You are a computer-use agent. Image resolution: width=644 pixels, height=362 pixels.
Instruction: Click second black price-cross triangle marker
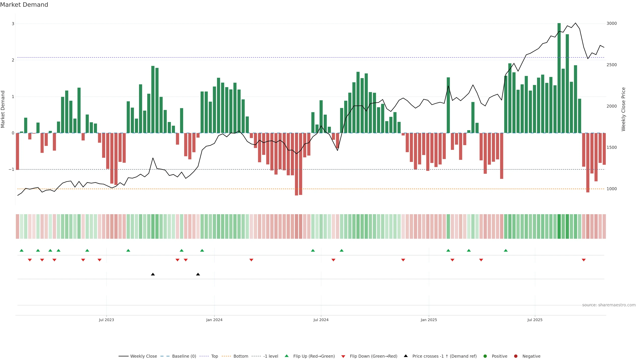pos(198,274)
